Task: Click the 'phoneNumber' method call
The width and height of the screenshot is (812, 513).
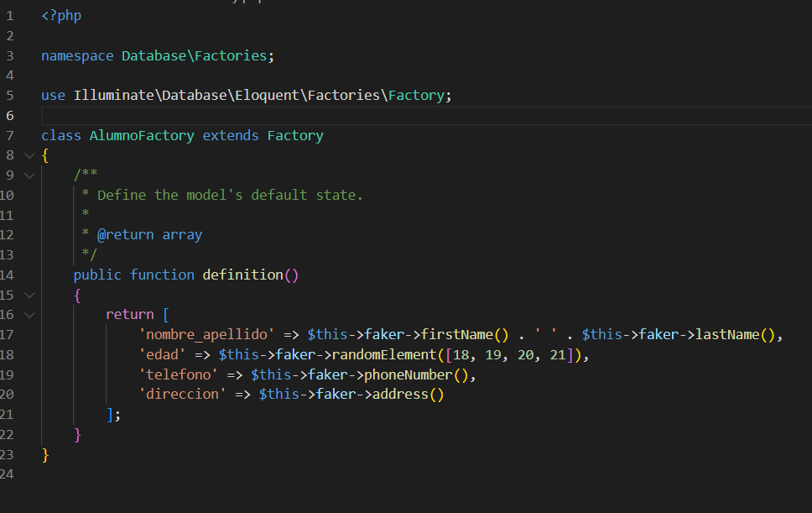Action: tap(408, 374)
